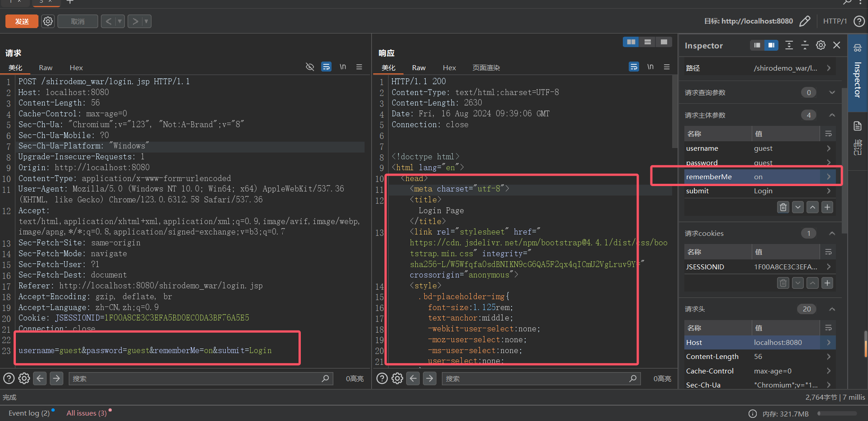Open Event log (2)

click(x=29, y=413)
